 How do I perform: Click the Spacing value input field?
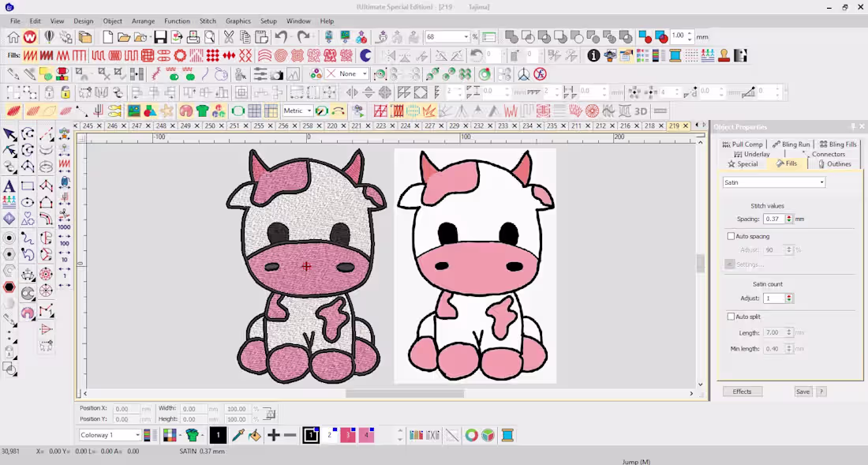point(774,219)
